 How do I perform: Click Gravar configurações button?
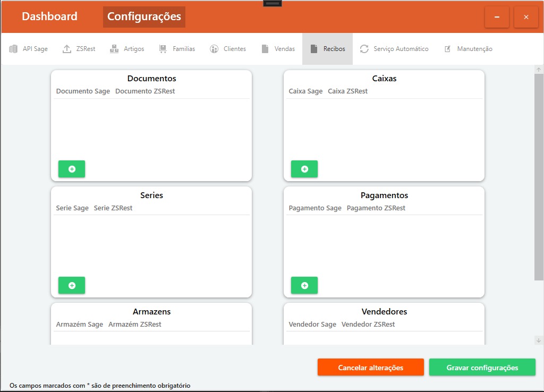click(482, 368)
